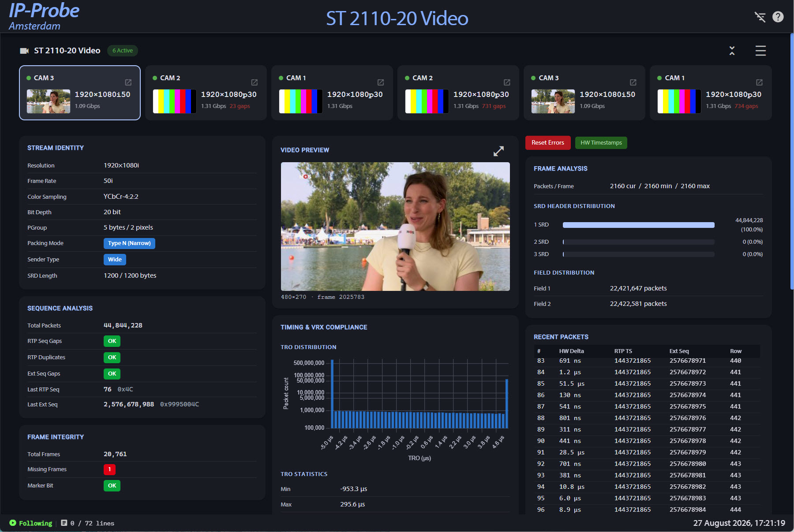Click the video preview image
Image resolution: width=794 pixels, height=532 pixels.
point(395,227)
